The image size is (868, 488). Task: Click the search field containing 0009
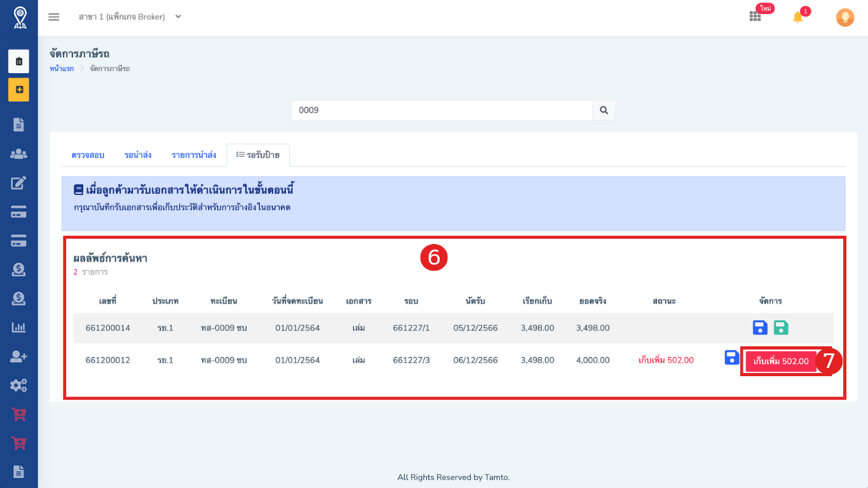442,111
